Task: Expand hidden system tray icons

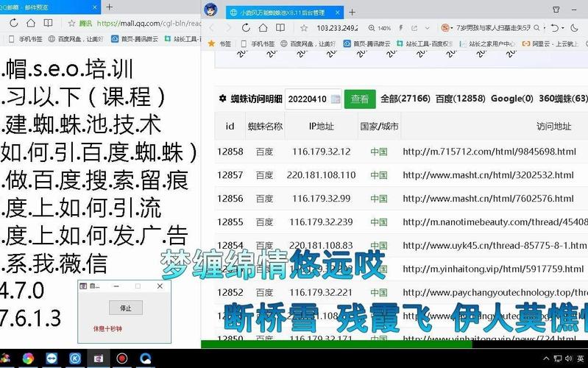Action: [x=546, y=358]
